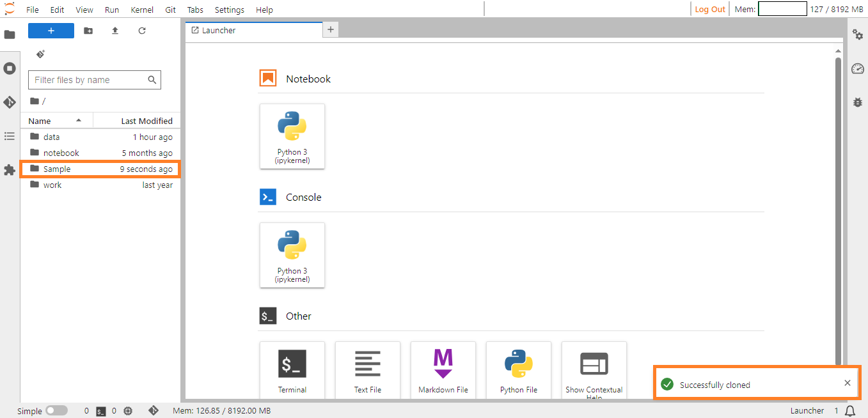Open the Running Terminals and Kernels panel
Image resolution: width=868 pixels, height=418 pixels.
point(10,68)
